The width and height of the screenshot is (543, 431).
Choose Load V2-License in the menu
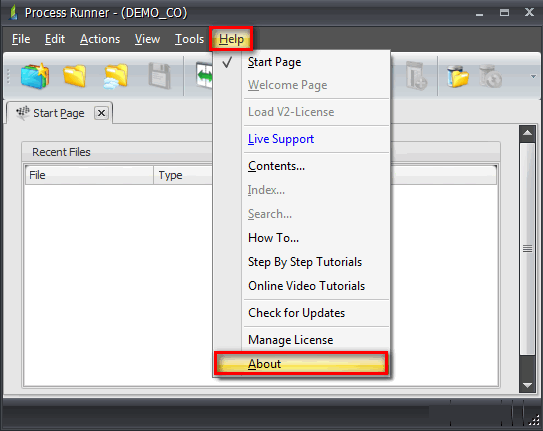tap(302, 112)
